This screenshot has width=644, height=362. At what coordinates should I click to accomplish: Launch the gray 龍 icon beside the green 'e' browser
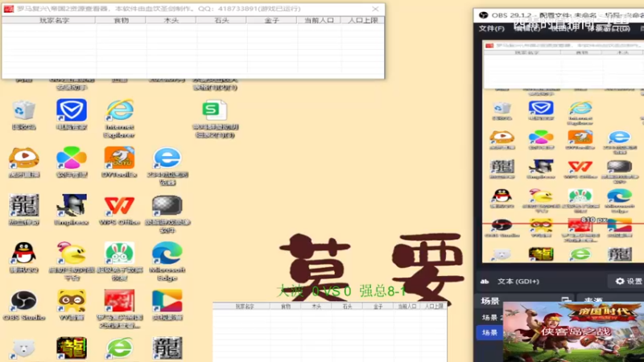(167, 349)
